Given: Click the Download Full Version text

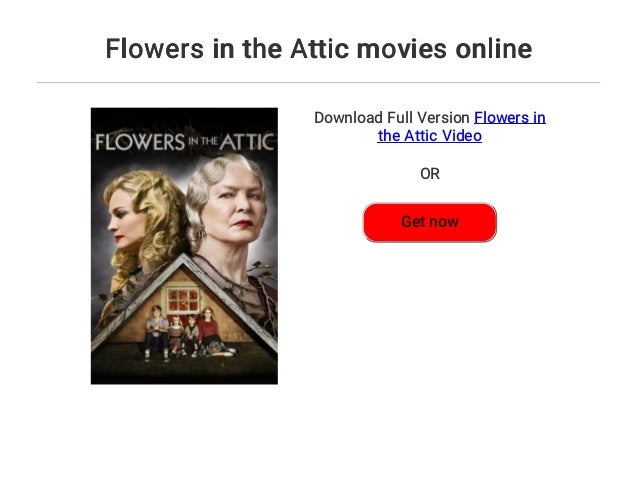Looking at the screenshot, I should (x=392, y=118).
